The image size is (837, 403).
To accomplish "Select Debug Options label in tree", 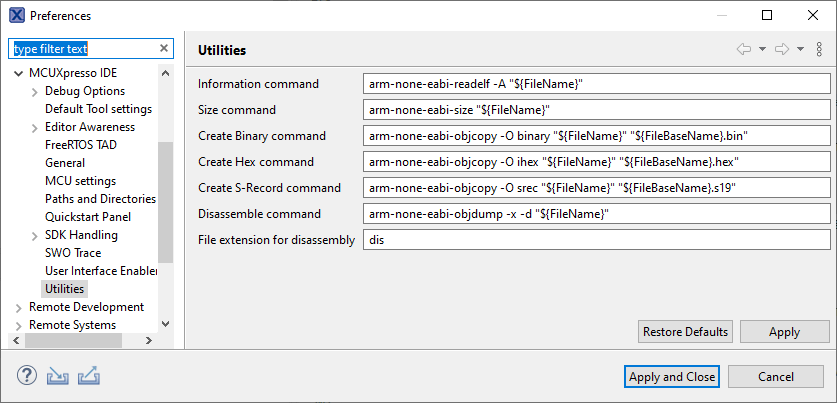I will pos(85,91).
